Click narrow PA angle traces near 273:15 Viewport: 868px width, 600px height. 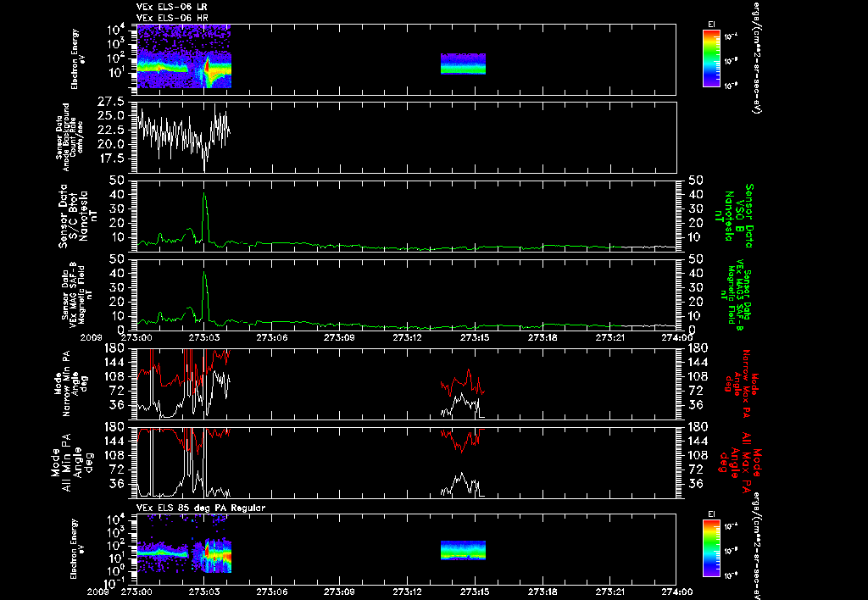pos(463,393)
